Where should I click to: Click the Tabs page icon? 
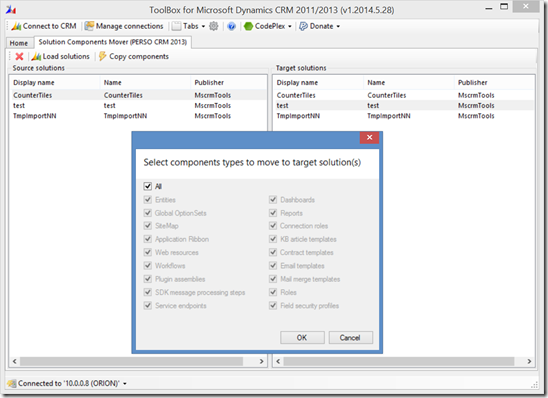(x=176, y=26)
